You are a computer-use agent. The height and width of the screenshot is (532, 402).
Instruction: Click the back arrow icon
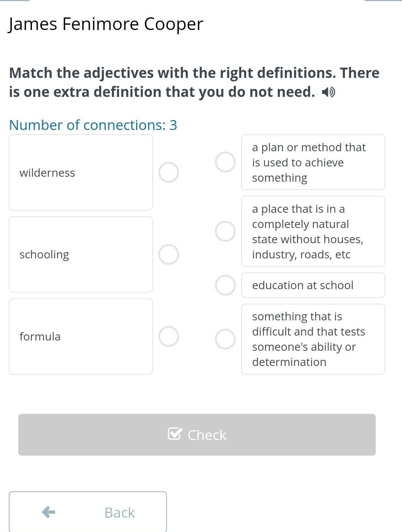tap(49, 512)
